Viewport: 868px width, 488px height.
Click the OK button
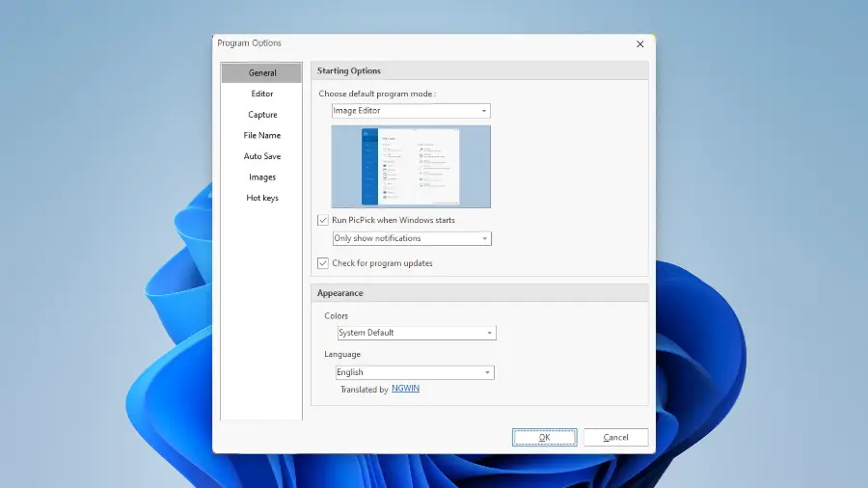[x=544, y=438]
